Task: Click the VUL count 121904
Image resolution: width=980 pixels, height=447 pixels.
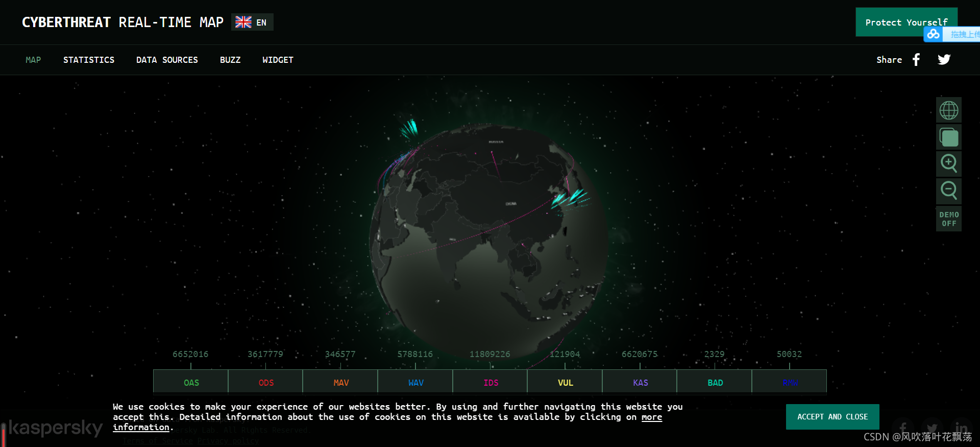Action: click(x=565, y=354)
